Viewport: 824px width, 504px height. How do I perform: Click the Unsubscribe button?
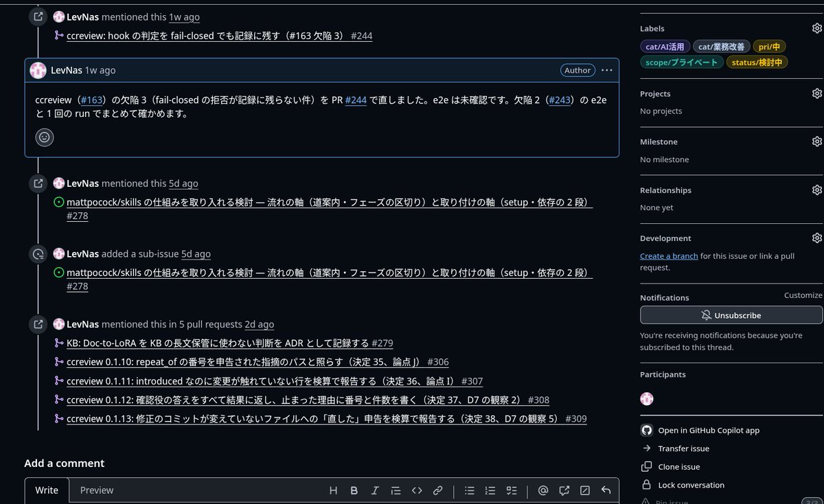731,315
